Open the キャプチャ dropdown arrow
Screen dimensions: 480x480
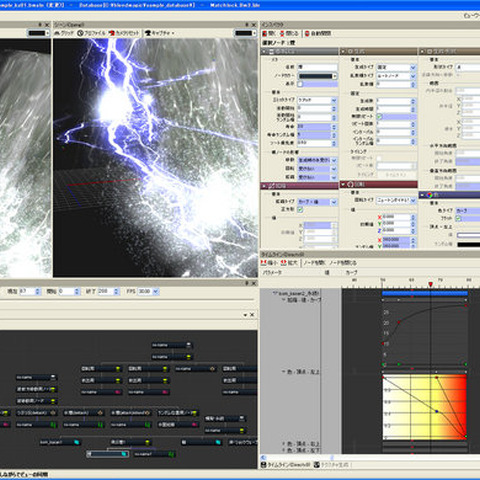[173, 33]
